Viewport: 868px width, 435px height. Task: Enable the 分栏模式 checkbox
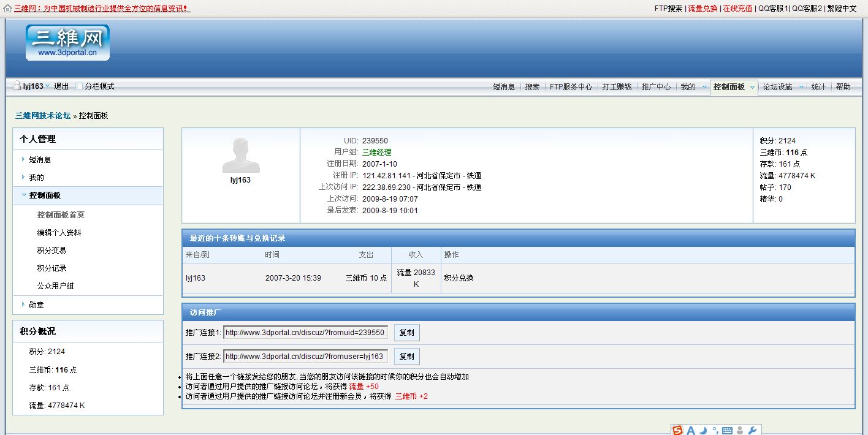(79, 86)
